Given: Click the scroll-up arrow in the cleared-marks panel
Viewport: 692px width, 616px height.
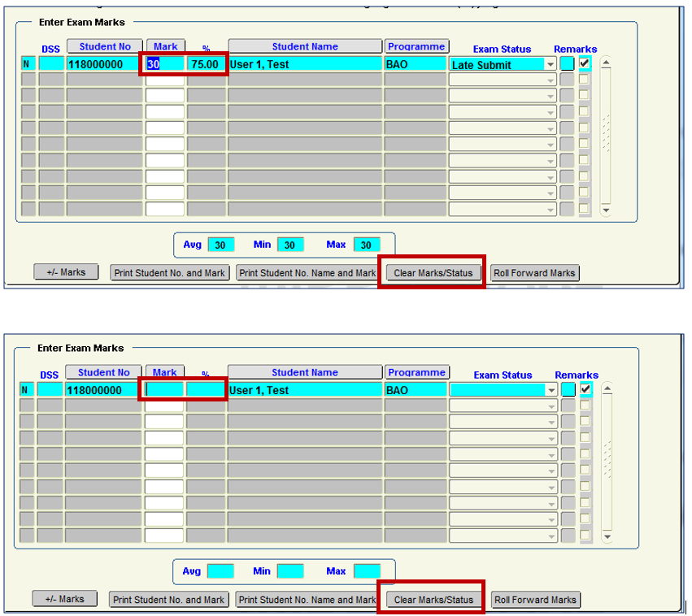Looking at the screenshot, I should pyautogui.click(x=606, y=388).
